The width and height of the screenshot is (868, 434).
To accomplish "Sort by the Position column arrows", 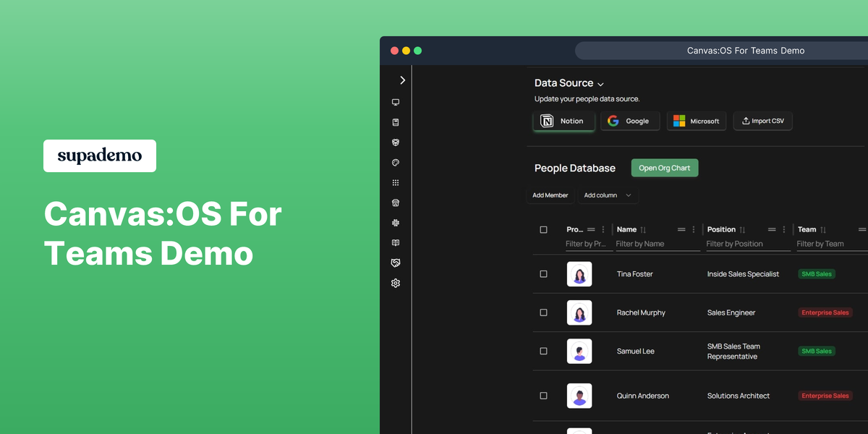I will (x=742, y=230).
